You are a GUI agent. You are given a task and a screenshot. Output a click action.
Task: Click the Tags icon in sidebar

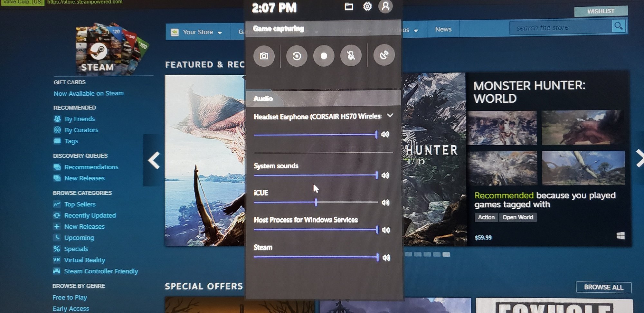[57, 141]
